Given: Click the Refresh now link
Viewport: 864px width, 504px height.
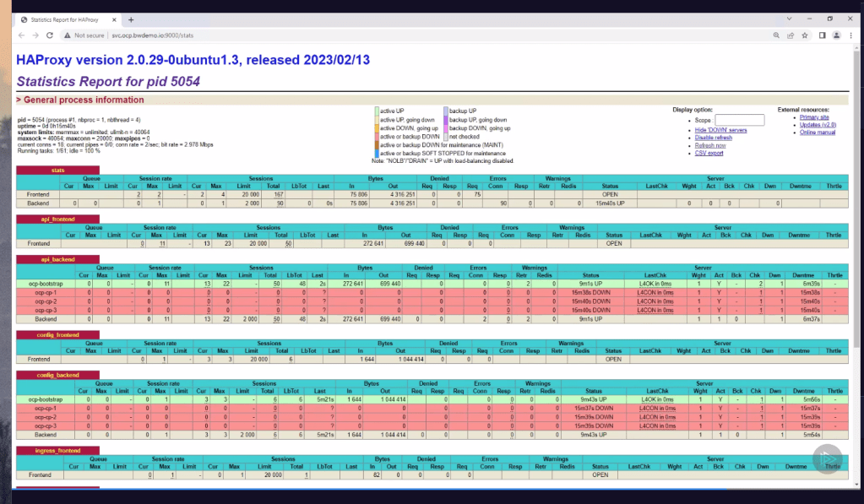Looking at the screenshot, I should 710,145.
